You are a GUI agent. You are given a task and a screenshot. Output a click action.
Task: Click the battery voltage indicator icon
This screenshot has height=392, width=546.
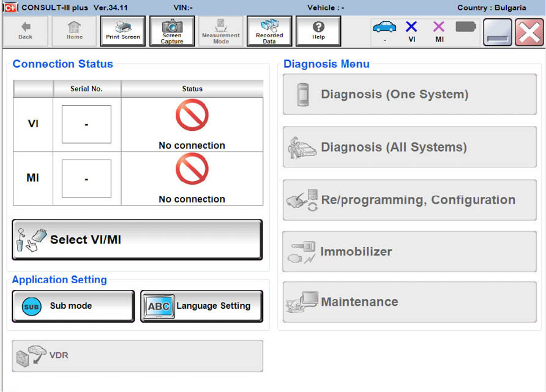pyautogui.click(x=466, y=27)
